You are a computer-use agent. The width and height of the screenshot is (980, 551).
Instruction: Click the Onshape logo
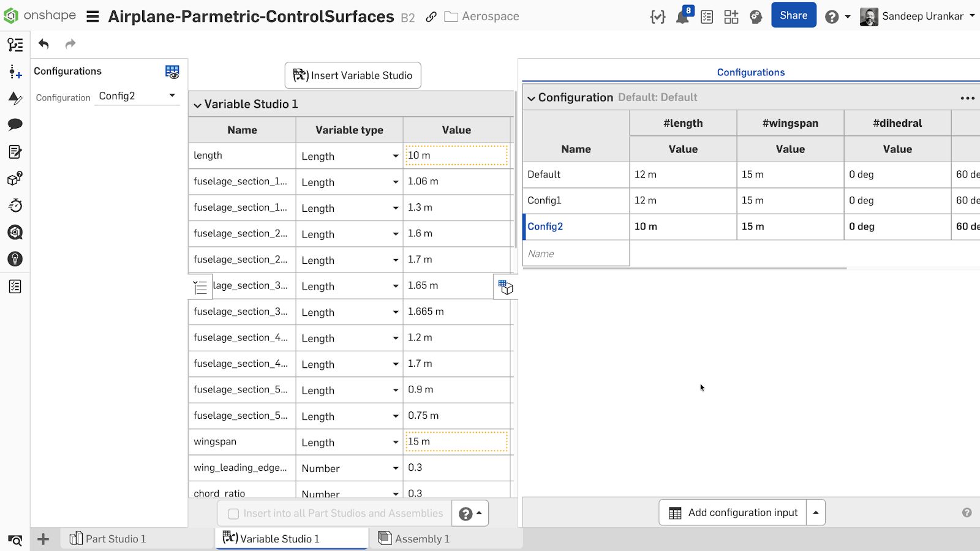click(10, 15)
